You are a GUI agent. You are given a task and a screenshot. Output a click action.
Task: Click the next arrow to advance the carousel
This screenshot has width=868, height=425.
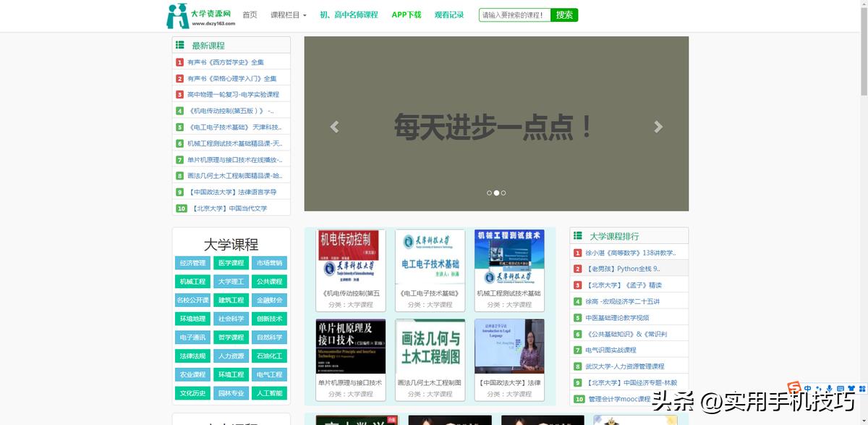(658, 126)
